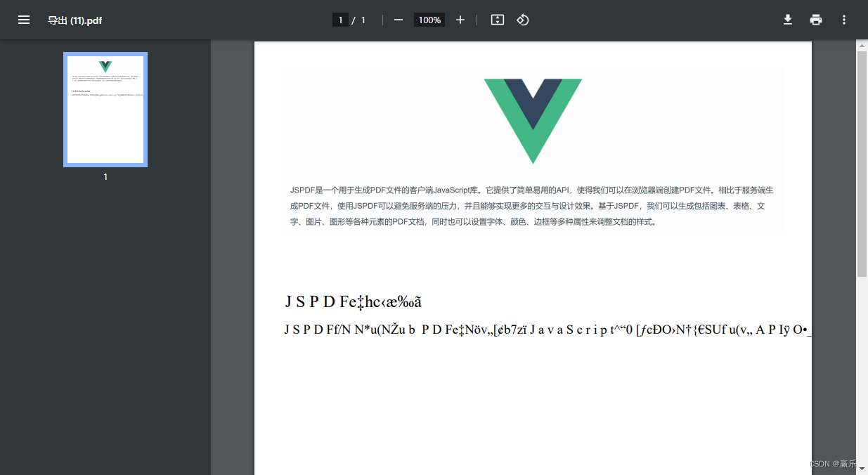Zoom out of the PDF document
The height and width of the screenshot is (475, 868).
[x=398, y=20]
